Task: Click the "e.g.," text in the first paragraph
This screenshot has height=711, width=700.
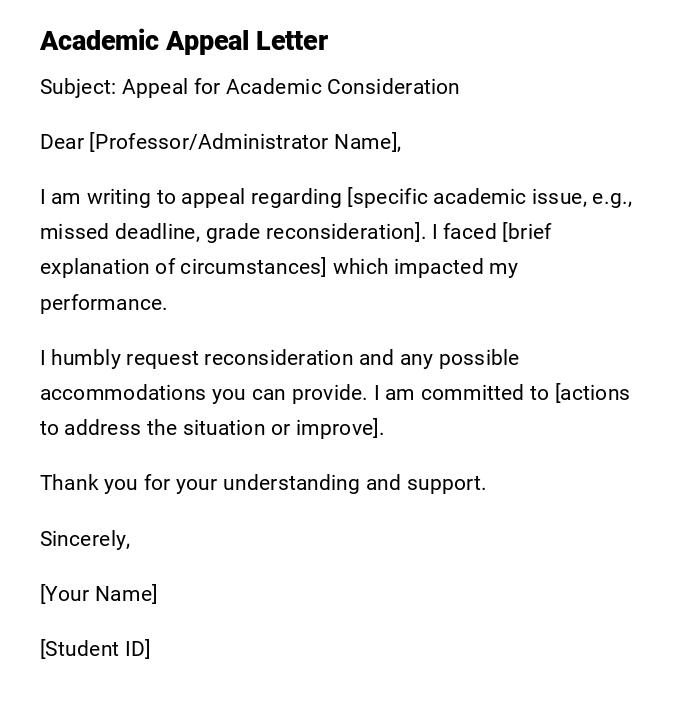Action: (x=612, y=197)
